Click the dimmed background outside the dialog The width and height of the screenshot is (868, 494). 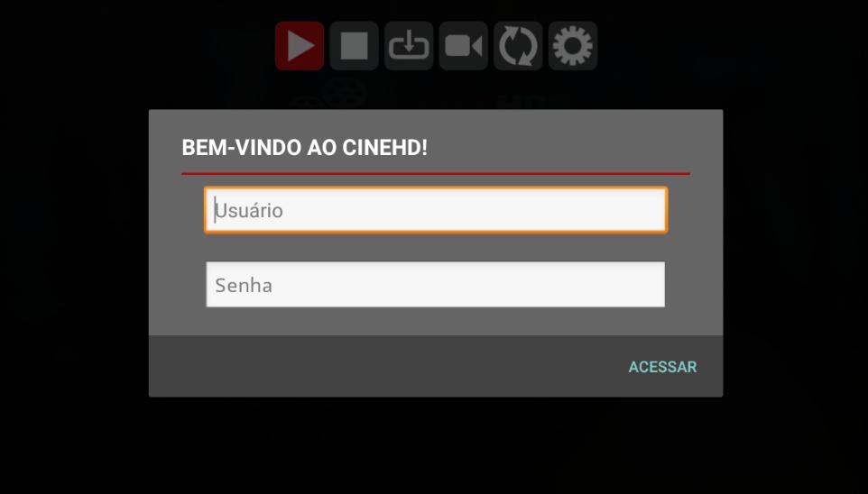point(74,249)
